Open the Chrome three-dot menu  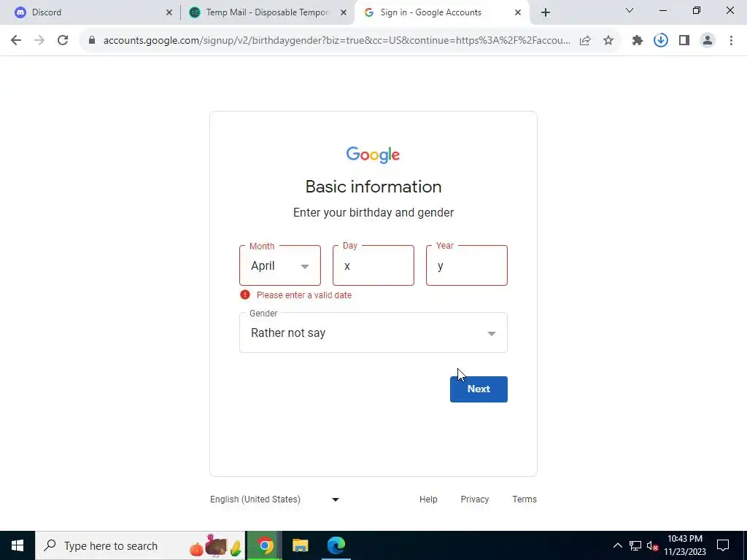pyautogui.click(x=731, y=41)
